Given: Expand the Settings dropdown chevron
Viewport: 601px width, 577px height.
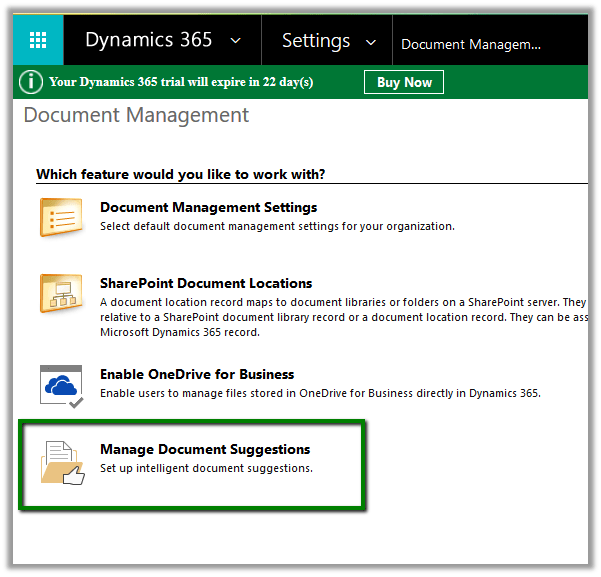Looking at the screenshot, I should click(x=371, y=41).
